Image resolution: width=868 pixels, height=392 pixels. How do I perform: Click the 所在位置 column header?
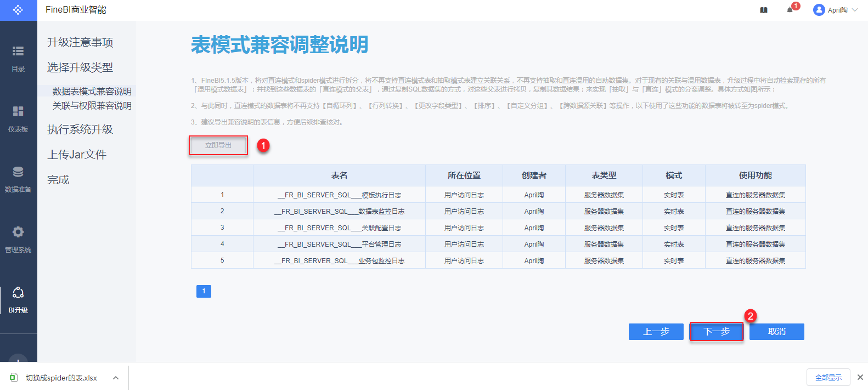click(464, 175)
